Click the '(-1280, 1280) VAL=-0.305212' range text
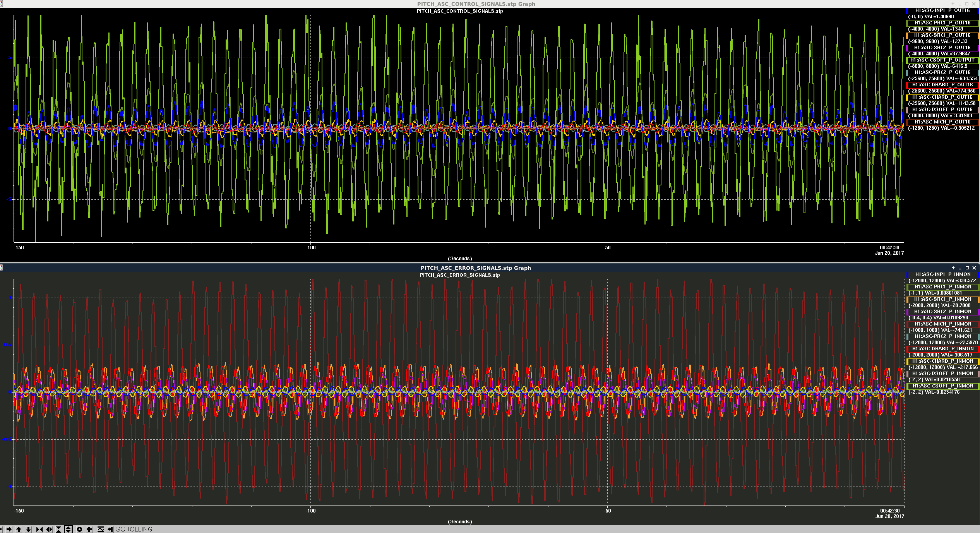The image size is (980, 533). click(x=941, y=128)
